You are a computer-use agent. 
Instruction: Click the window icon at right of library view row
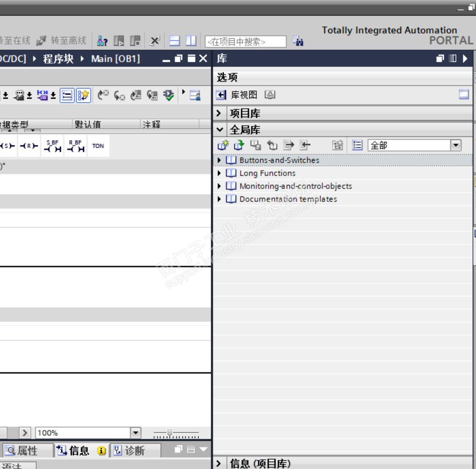pyautogui.click(x=464, y=95)
